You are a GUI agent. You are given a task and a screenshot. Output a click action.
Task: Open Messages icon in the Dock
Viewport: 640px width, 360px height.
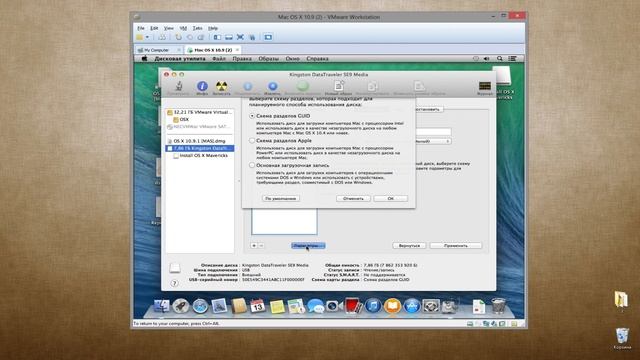pyautogui.click(x=315, y=306)
